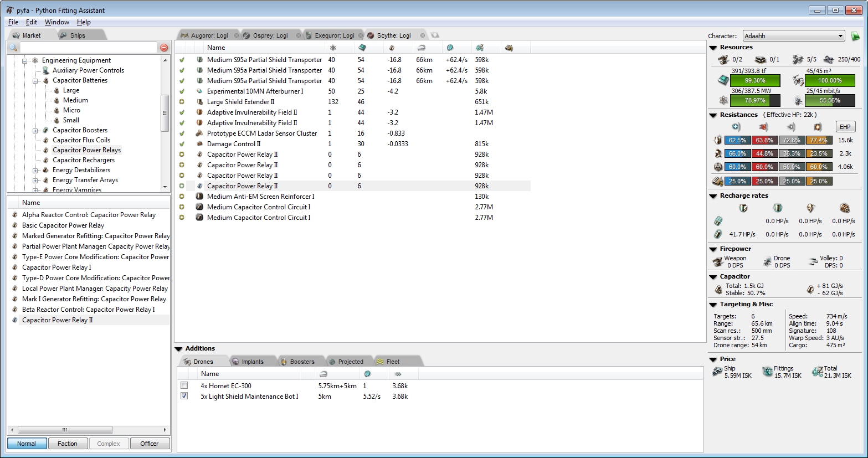Viewport: 868px width, 458px height.
Task: Close the Scythe: Logi tab
Action: (x=423, y=35)
